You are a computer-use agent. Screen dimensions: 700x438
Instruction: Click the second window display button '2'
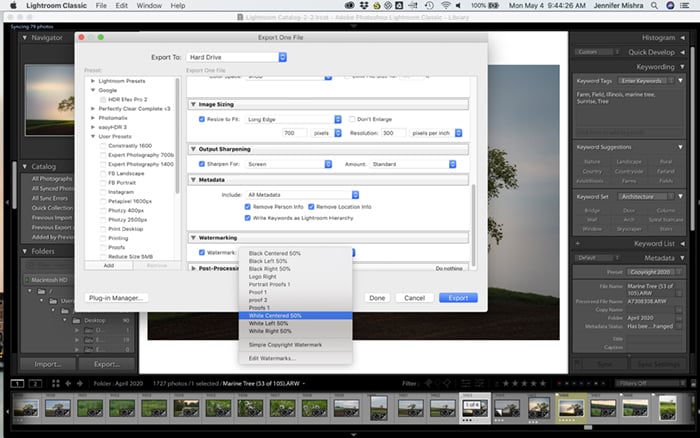35,383
